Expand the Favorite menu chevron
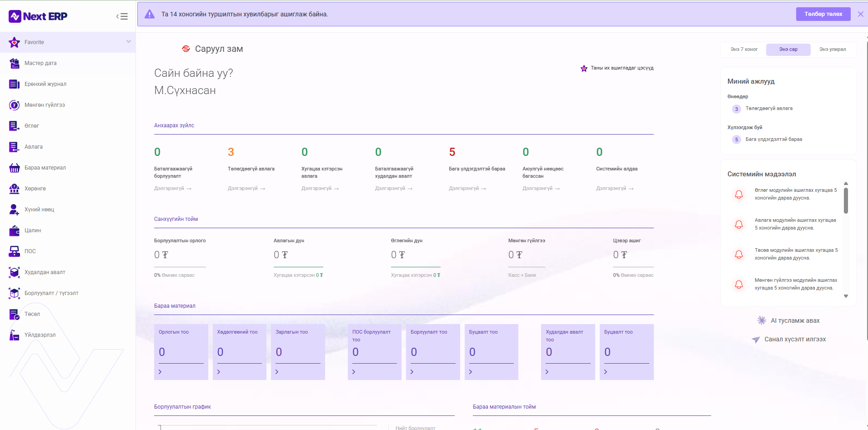 coord(129,42)
